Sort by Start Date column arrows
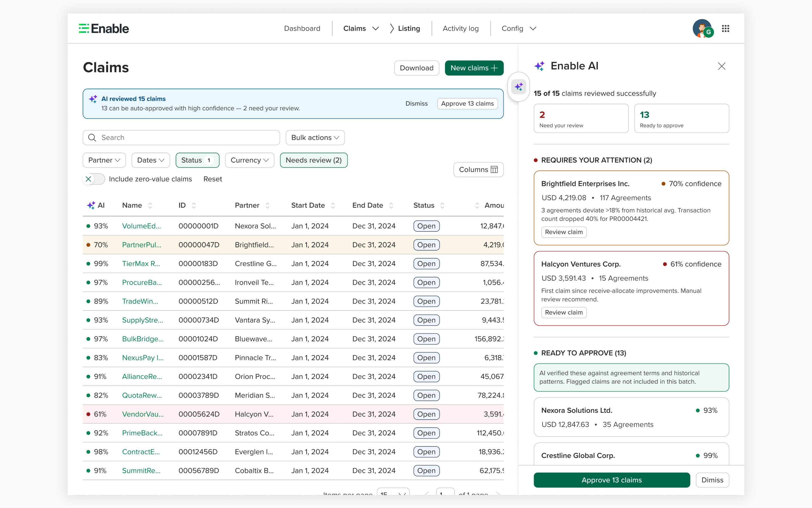Image resolution: width=812 pixels, height=508 pixels. click(333, 205)
